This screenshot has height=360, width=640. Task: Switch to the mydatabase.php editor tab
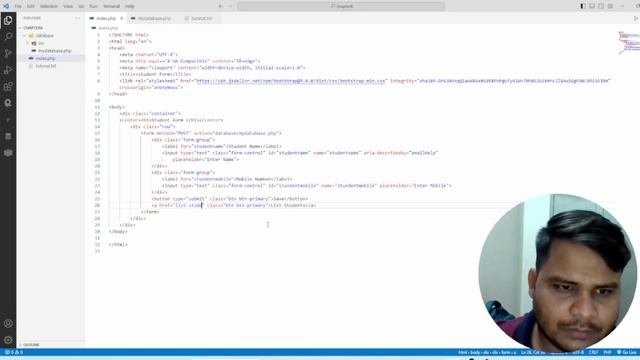(x=153, y=18)
